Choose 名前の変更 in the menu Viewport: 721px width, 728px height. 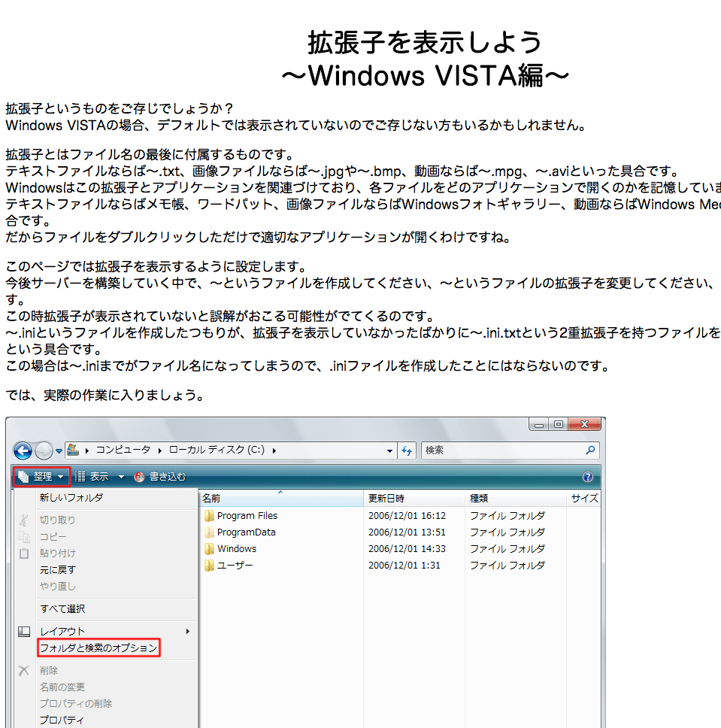click(62, 687)
